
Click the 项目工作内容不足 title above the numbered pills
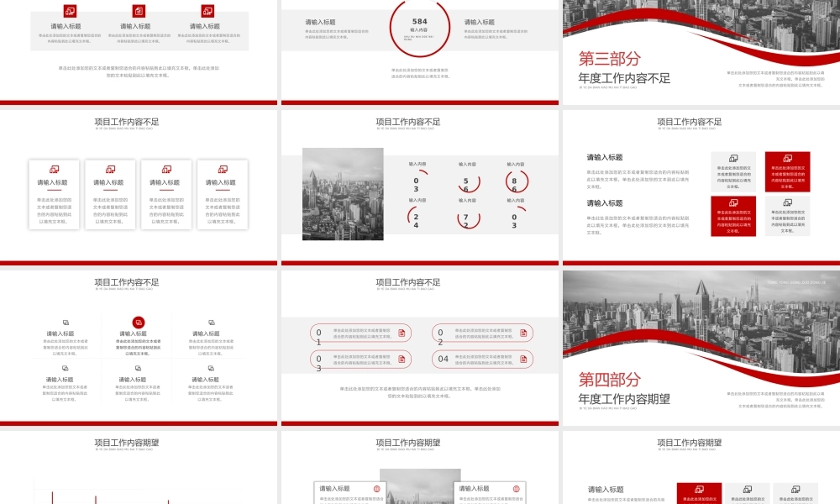407,282
